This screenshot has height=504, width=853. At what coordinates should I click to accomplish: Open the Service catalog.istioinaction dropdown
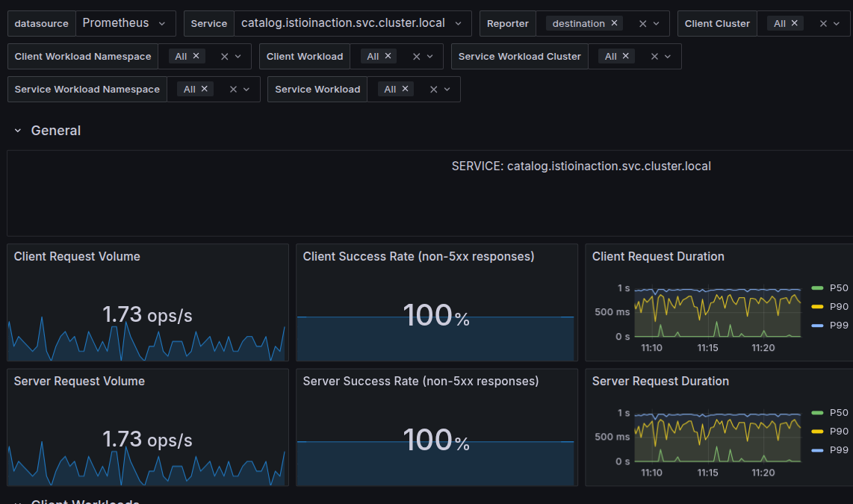(x=353, y=23)
